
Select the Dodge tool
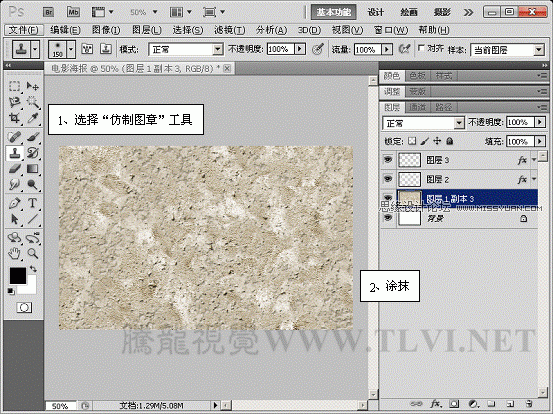32,184
